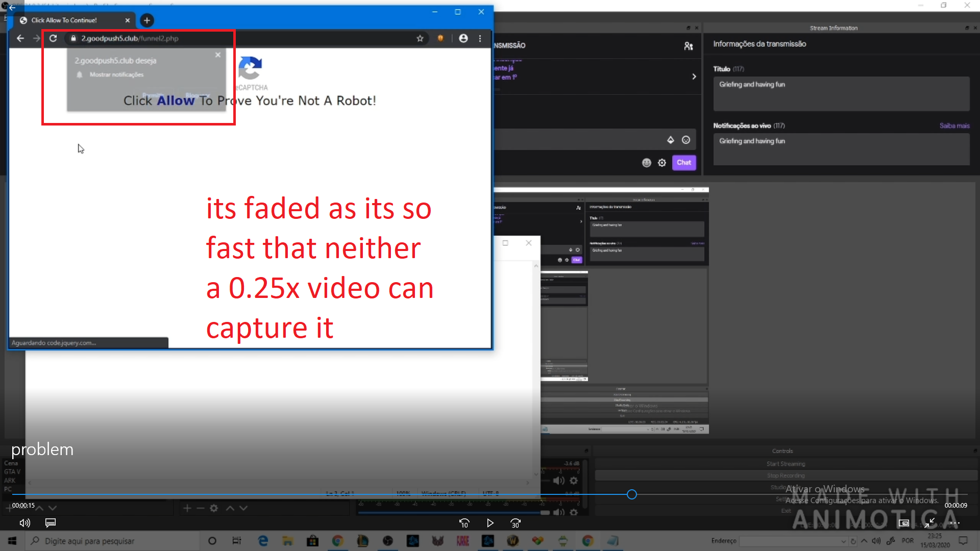980x551 pixels.
Task: Click the browser address bar URL
Action: [x=130, y=38]
